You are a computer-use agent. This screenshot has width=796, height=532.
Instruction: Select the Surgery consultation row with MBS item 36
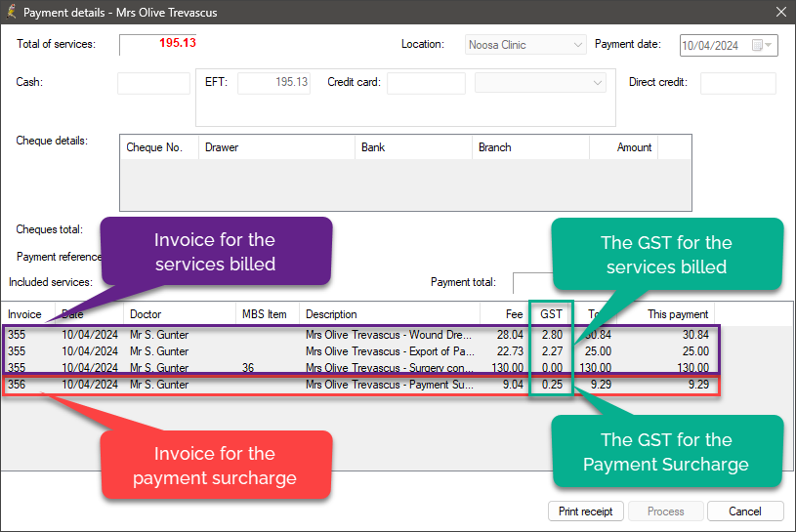pos(391,368)
